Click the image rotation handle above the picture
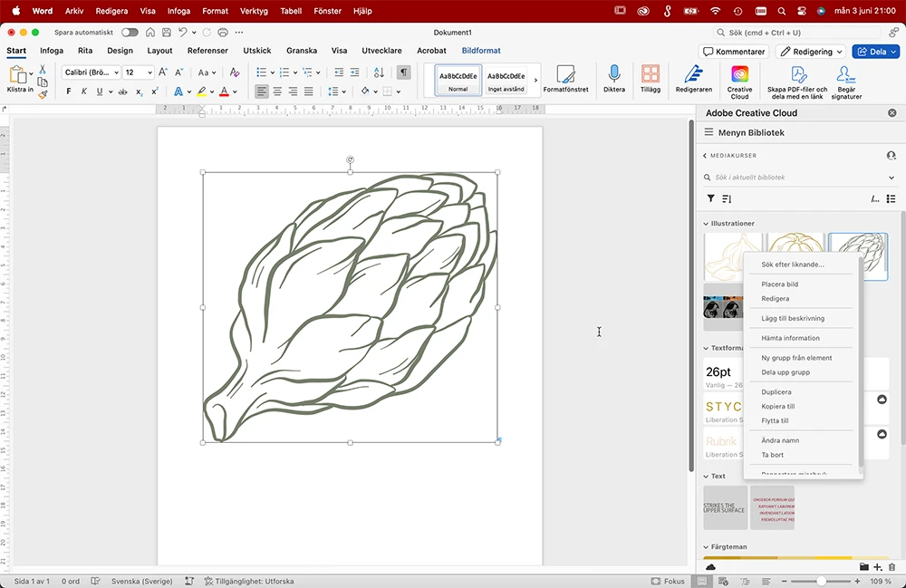This screenshot has height=588, width=906. pos(350,160)
